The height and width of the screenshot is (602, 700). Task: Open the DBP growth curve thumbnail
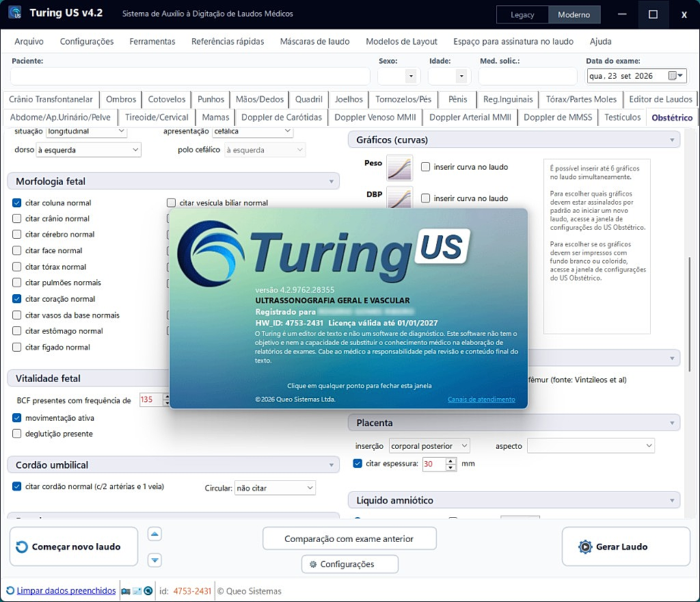click(x=399, y=198)
